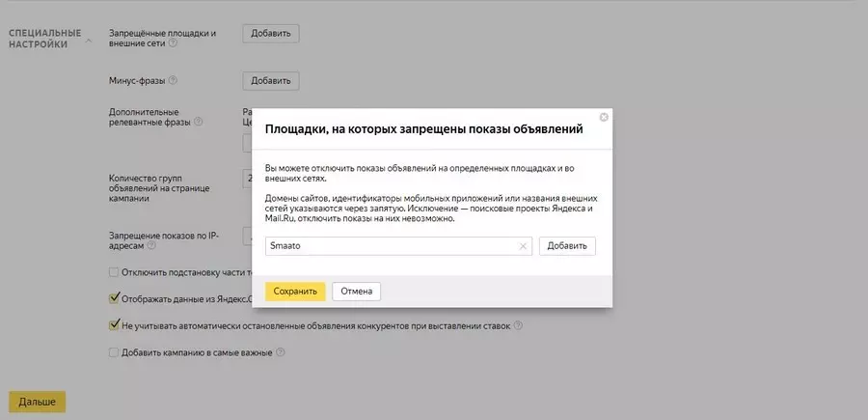Click Добавить button inside the dialog
This screenshot has height=420, width=868.
[x=567, y=246]
